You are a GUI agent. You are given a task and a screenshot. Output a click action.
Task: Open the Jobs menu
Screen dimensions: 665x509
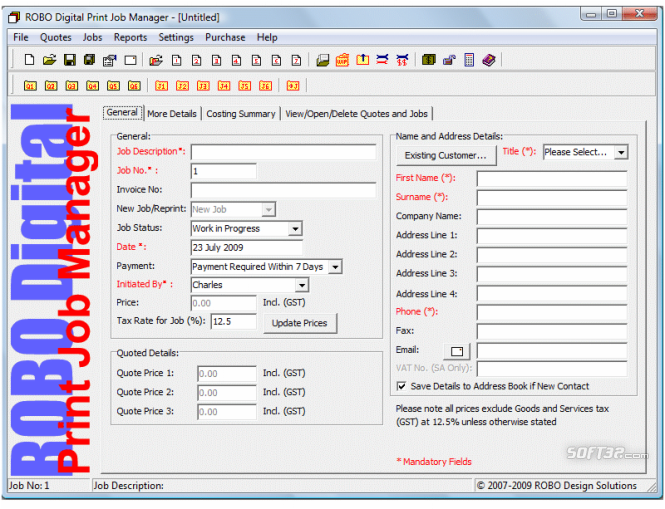[92, 37]
